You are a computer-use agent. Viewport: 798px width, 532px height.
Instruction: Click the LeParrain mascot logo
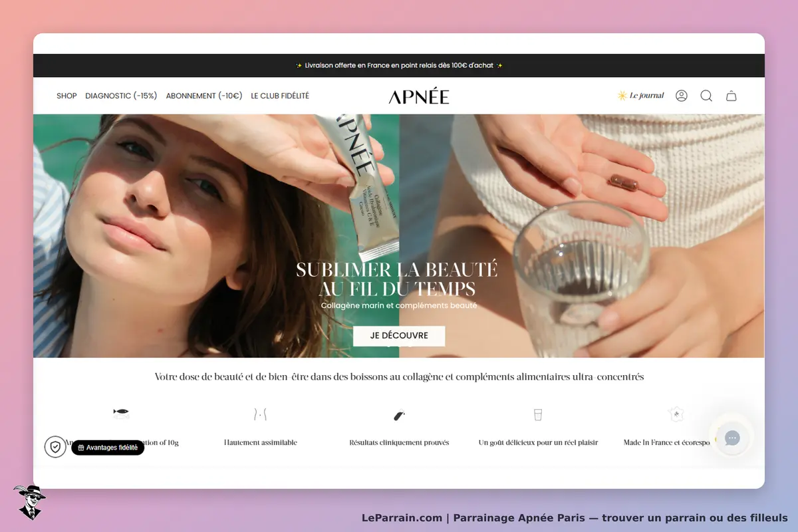pos(29,502)
